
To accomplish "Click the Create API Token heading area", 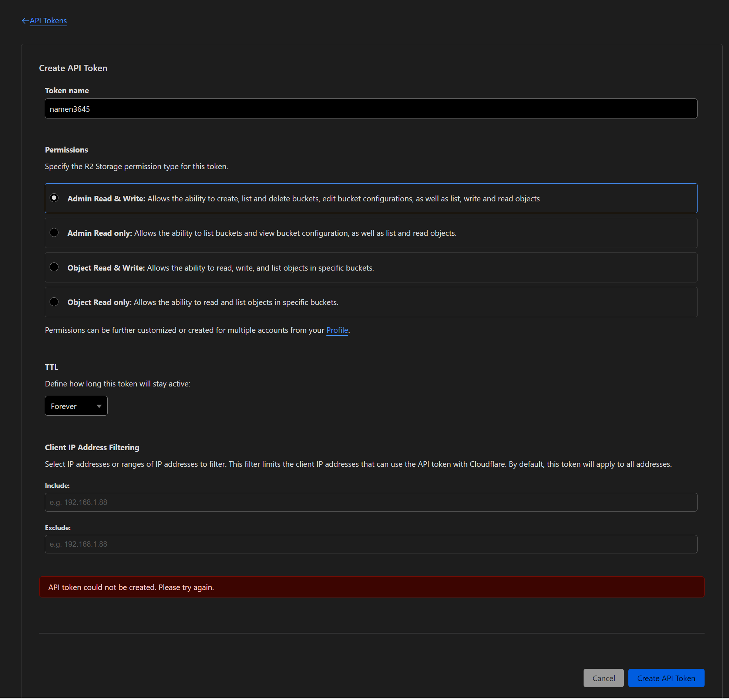I will point(73,68).
